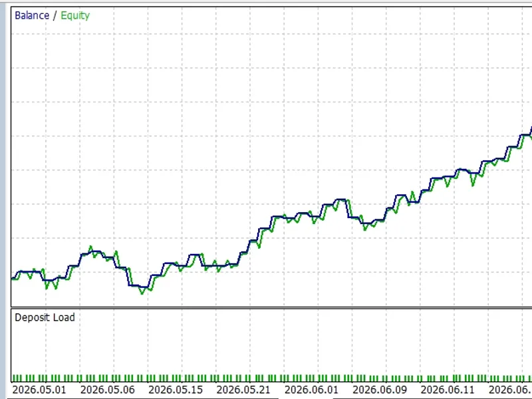The width and height of the screenshot is (532, 399).
Task: Select the 2026.06.01 date label
Action: pos(311,390)
